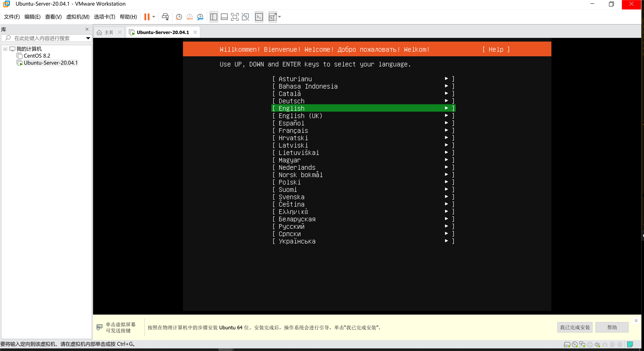644x351 pixels.
Task: Open the power options dropdown beside Pause
Action: click(154, 17)
